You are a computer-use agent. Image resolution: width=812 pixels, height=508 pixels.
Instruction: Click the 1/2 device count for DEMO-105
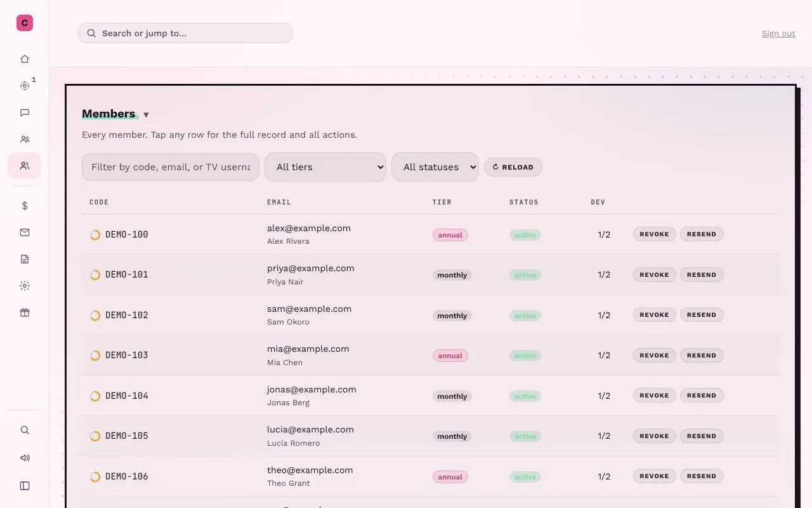[x=604, y=436]
